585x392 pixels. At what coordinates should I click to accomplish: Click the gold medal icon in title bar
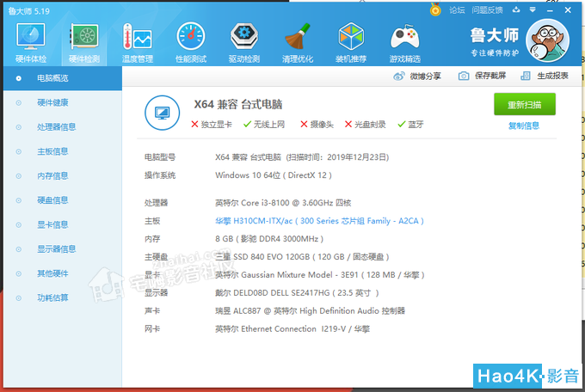click(435, 9)
